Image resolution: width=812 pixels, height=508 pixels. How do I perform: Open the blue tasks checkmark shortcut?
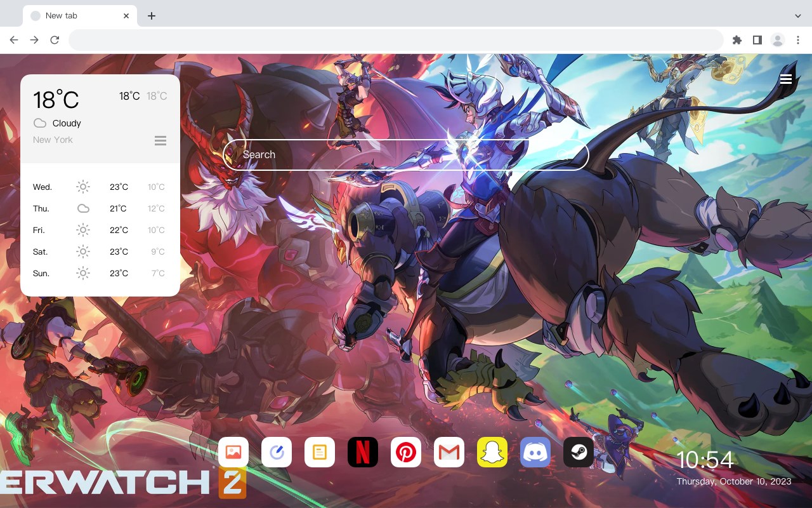(277, 452)
